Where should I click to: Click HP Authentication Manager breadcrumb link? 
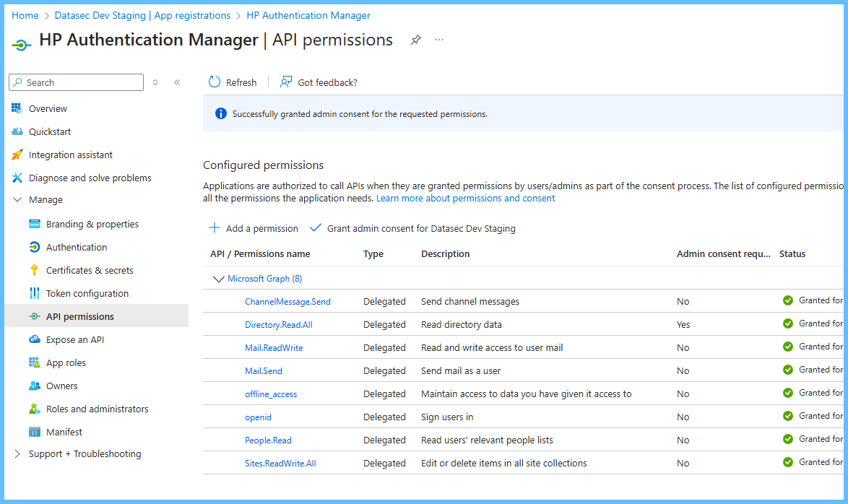tap(308, 16)
